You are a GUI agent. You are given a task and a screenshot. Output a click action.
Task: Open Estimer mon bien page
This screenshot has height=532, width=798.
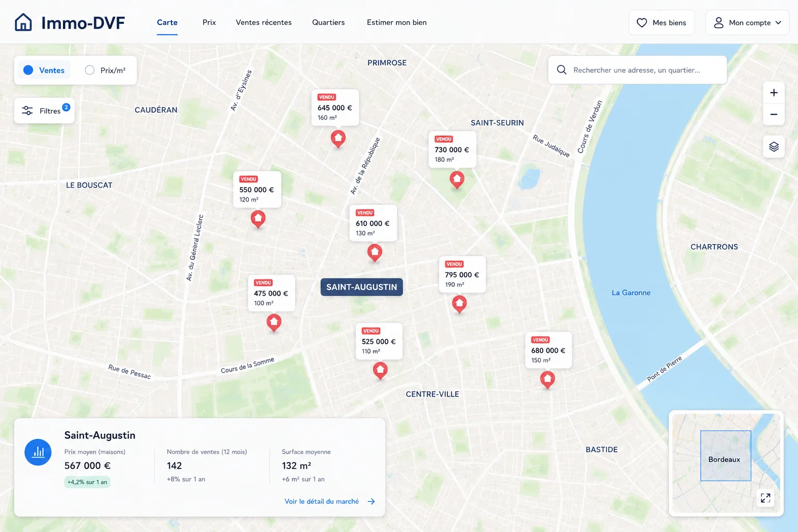click(397, 22)
